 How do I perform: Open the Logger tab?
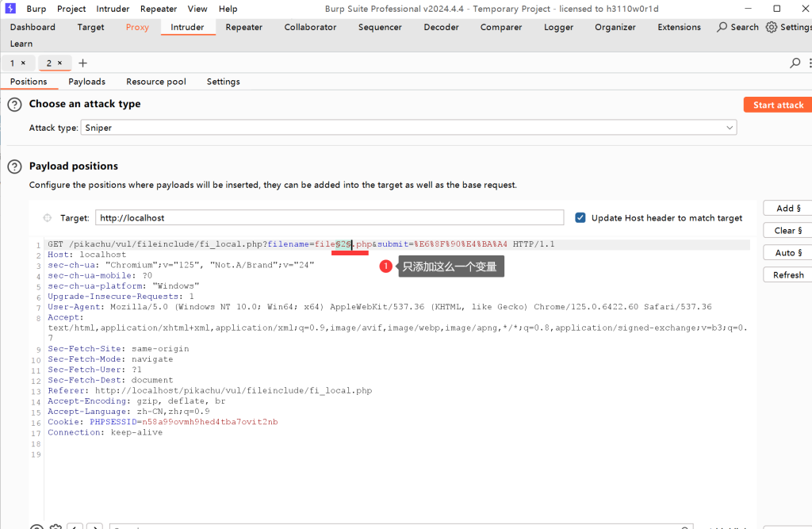558,27
